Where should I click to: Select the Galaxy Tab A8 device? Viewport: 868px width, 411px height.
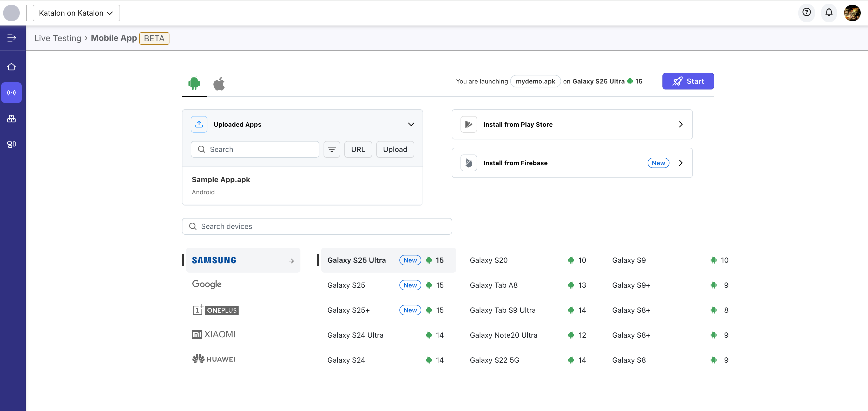point(528,285)
